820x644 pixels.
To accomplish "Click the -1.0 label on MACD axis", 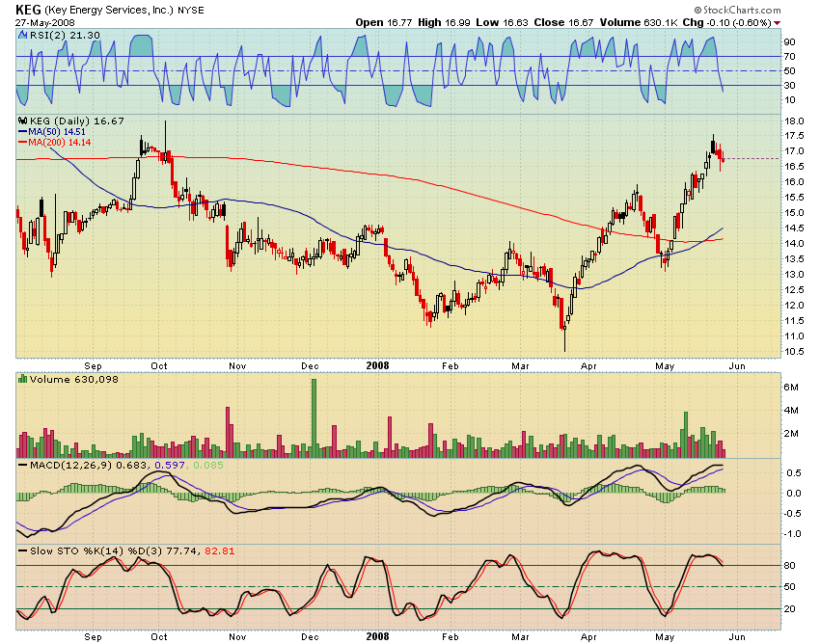I will [x=792, y=534].
